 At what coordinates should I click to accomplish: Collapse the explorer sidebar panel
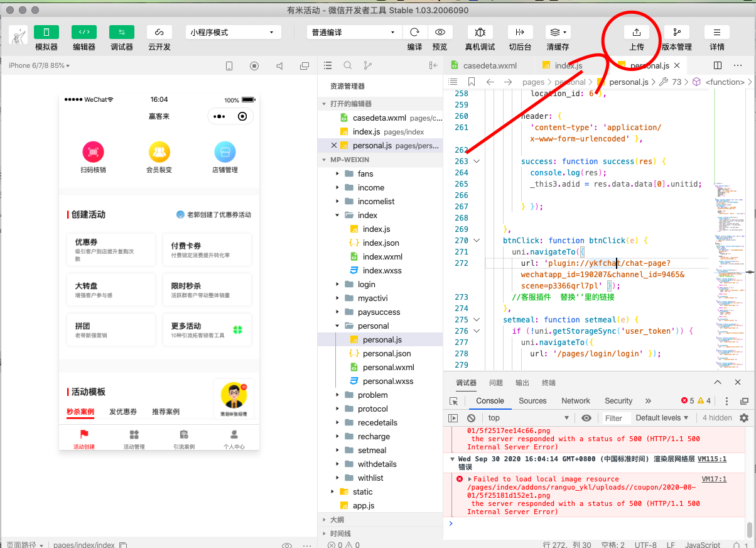point(433,65)
